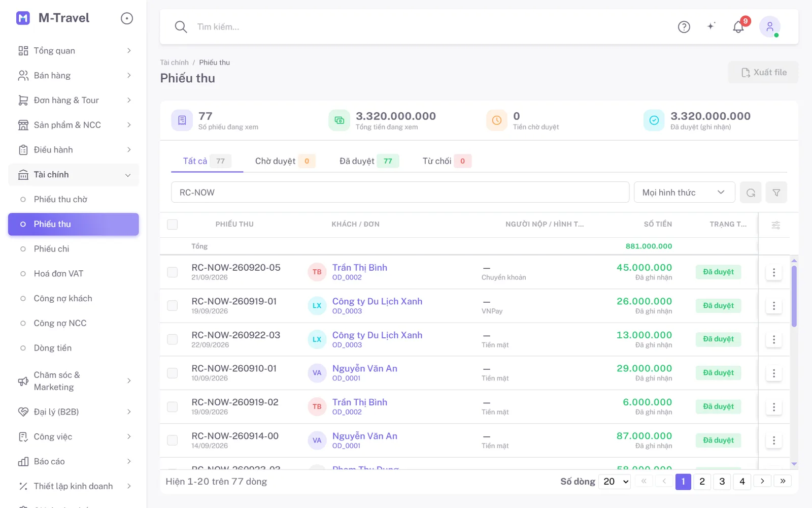Open customer link Công ty Du Lịch Xanh on RC-NOW-260919-01
The image size is (812, 508).
(x=377, y=301)
